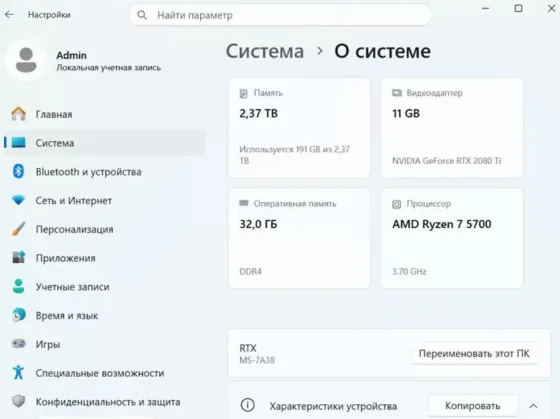This screenshot has width=560, height=419.
Task: Click the 32,0 ГБ RAM value
Action: coord(258,224)
